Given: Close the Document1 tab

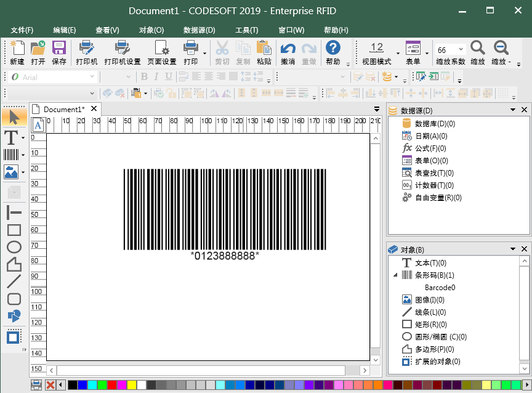Looking at the screenshot, I should point(94,108).
